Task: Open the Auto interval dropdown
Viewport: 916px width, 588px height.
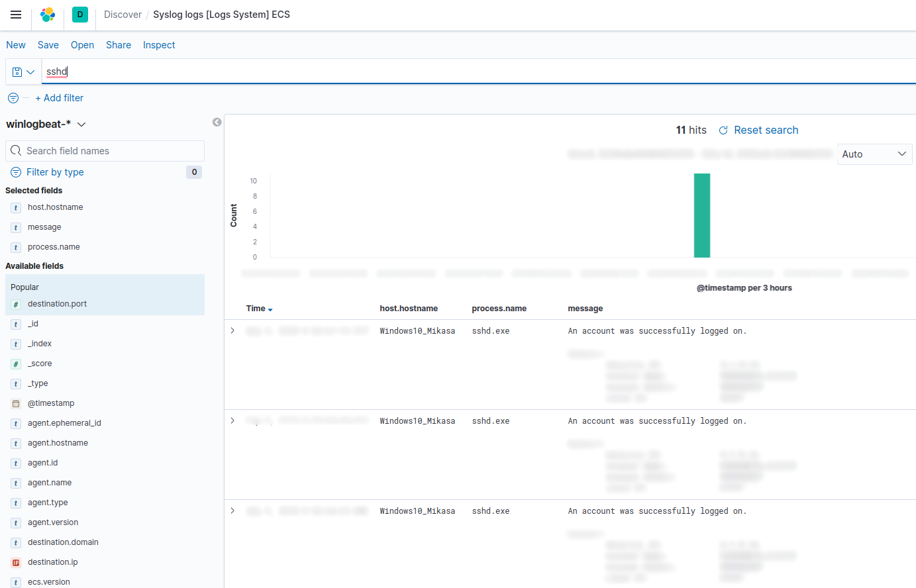Action: pyautogui.click(x=874, y=154)
